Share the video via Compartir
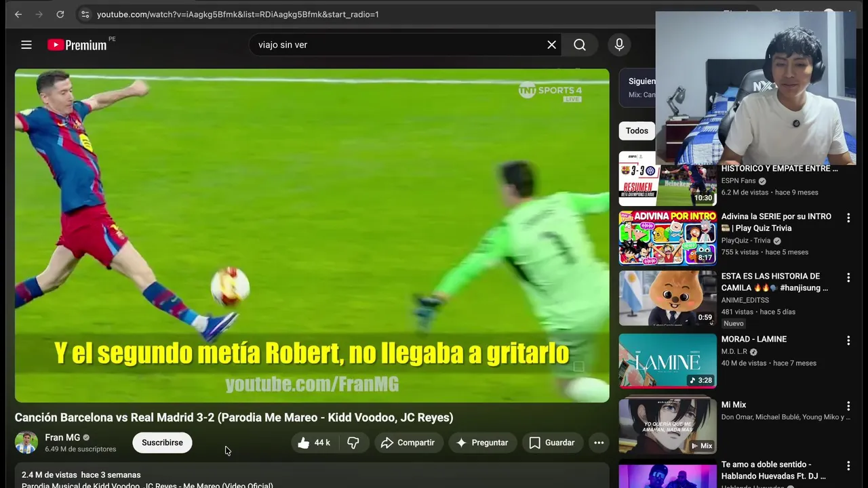868x488 pixels. 408,443
